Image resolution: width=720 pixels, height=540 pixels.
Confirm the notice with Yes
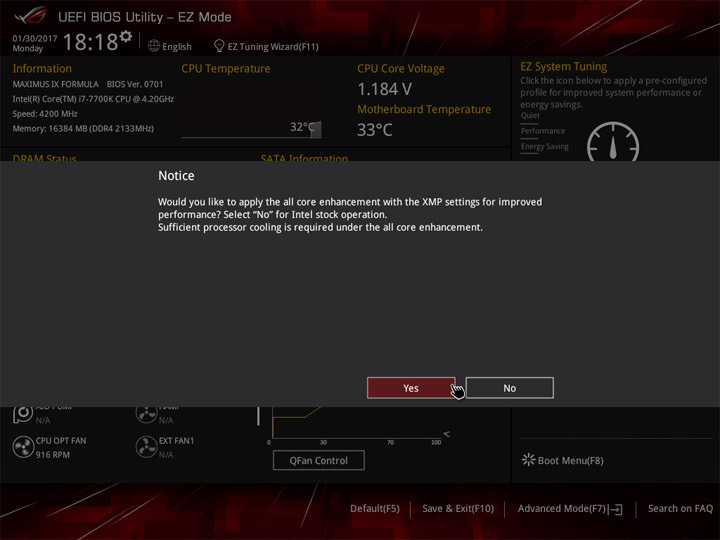point(411,388)
